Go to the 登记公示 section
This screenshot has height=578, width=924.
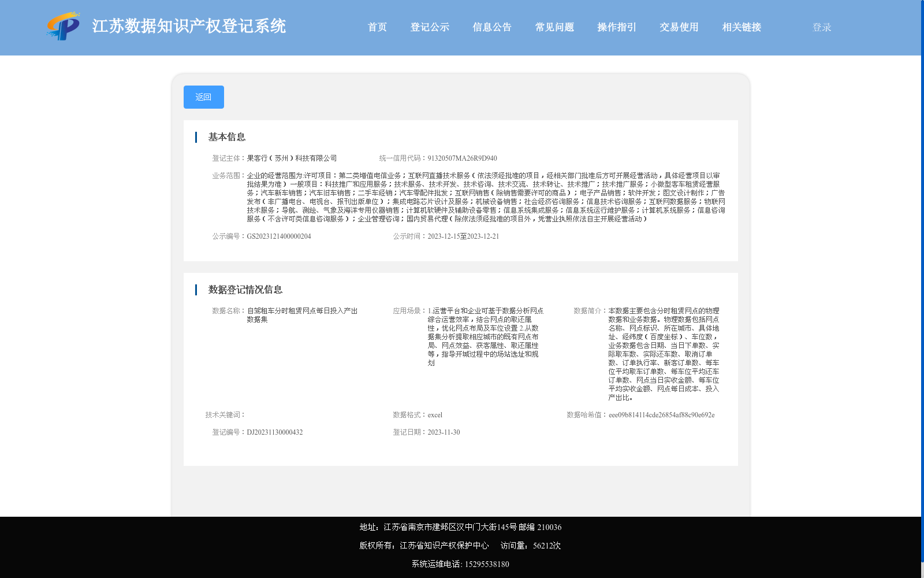[430, 27]
